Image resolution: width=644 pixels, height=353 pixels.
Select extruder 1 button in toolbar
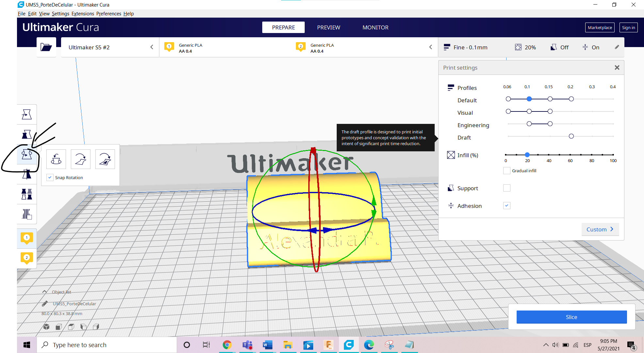tap(27, 238)
